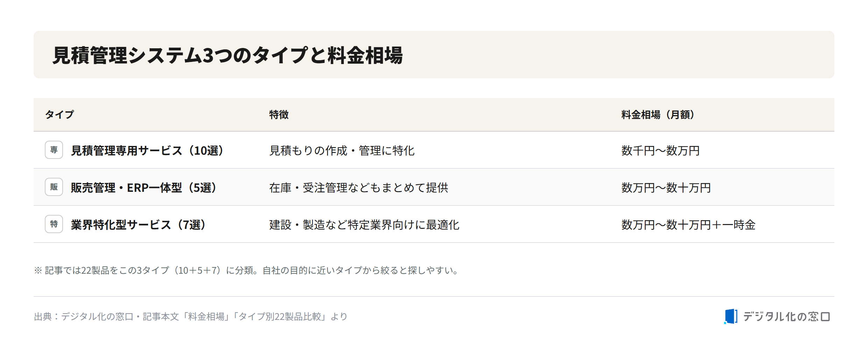Click the 特 badge icon
The width and height of the screenshot is (868, 357).
54,224
